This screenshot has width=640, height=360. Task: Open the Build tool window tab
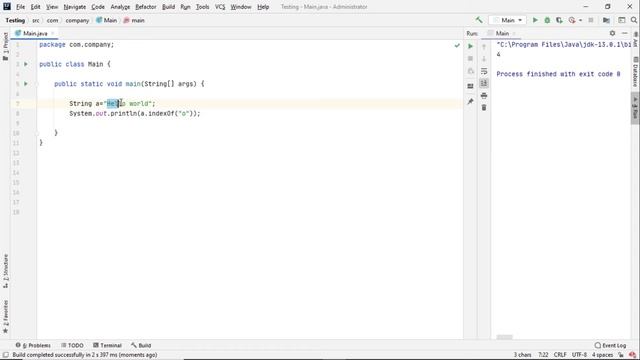point(141,345)
